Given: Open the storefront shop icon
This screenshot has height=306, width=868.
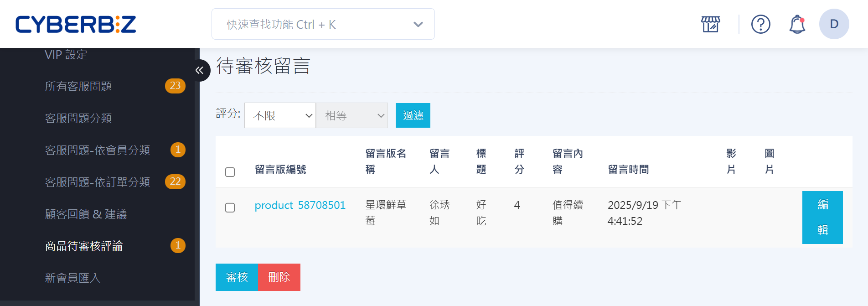Looking at the screenshot, I should (710, 24).
